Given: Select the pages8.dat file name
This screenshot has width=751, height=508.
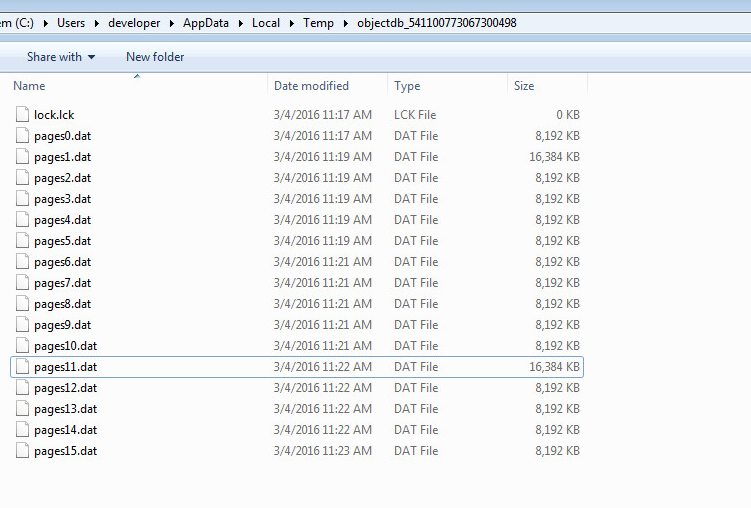Looking at the screenshot, I should pyautogui.click(x=62, y=304).
